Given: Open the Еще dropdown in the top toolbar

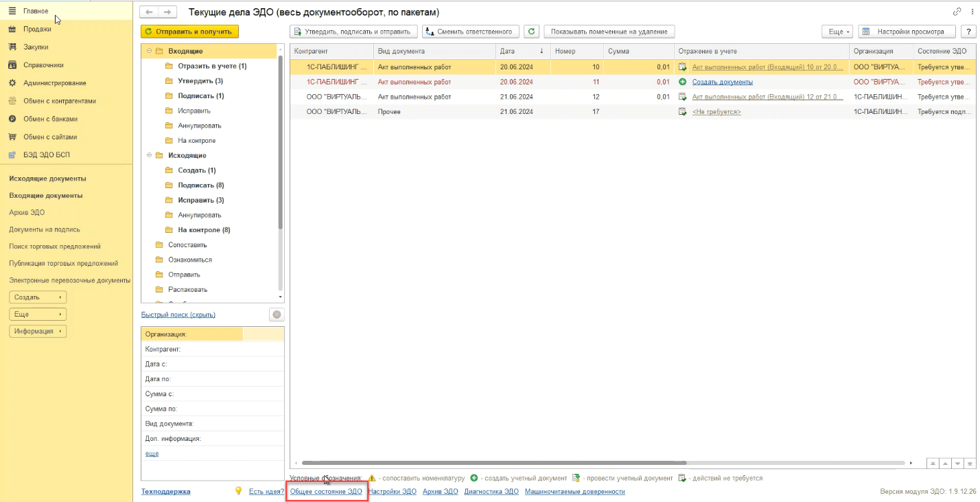Looking at the screenshot, I should point(837,32).
